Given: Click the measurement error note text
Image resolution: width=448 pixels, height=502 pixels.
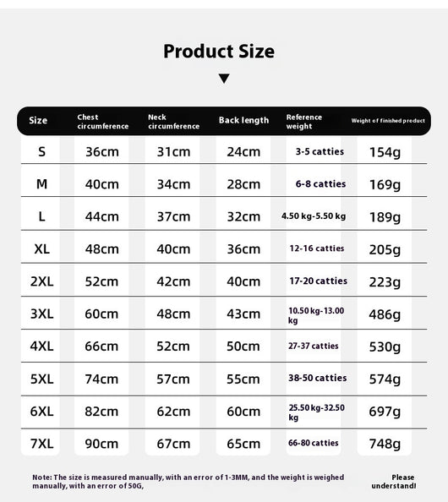Looking at the screenshot, I should tap(188, 482).
